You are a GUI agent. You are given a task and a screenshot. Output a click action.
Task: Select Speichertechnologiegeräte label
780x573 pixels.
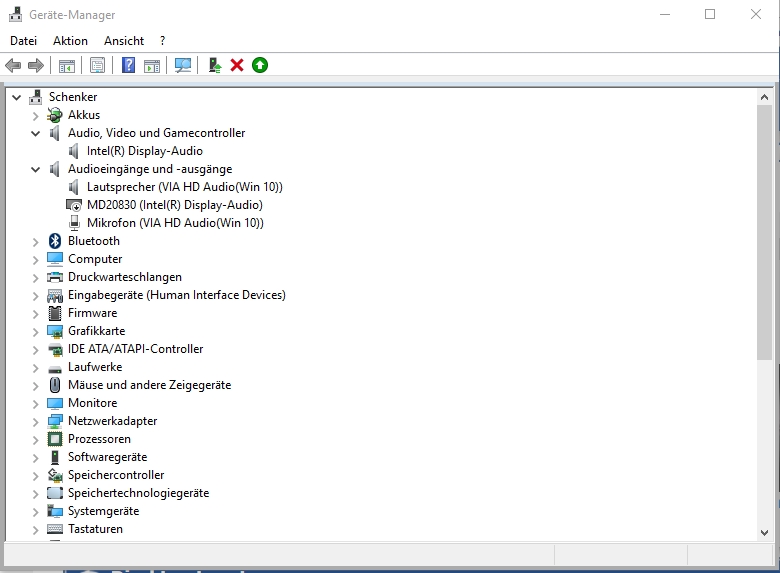(138, 493)
